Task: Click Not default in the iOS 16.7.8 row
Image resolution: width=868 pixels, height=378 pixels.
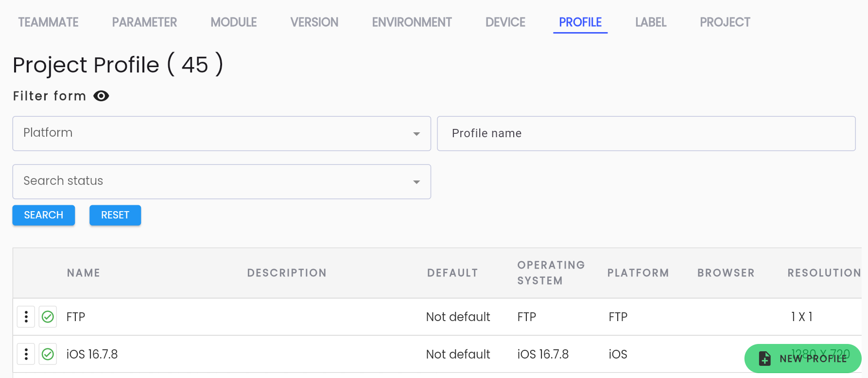Action: [x=458, y=354]
